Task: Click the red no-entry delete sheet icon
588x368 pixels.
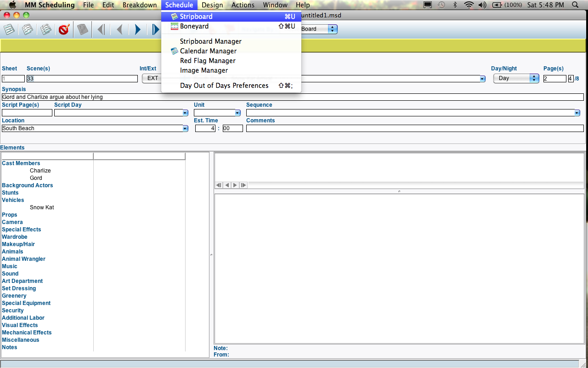Action: [64, 30]
